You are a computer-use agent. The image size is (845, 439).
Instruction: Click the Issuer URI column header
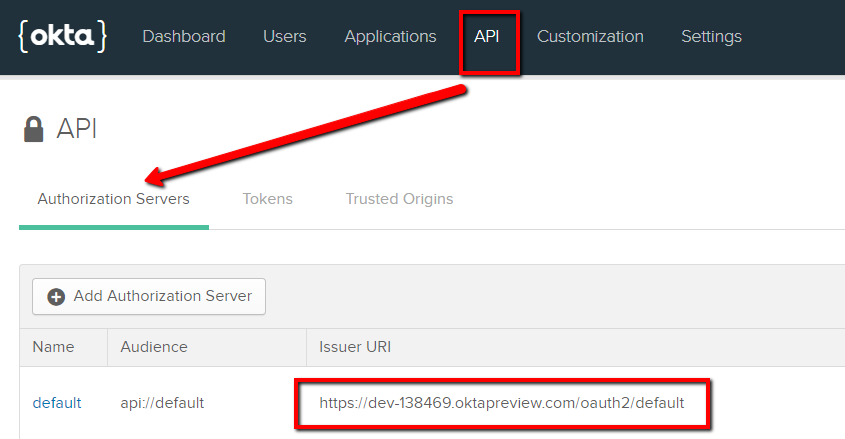point(353,347)
